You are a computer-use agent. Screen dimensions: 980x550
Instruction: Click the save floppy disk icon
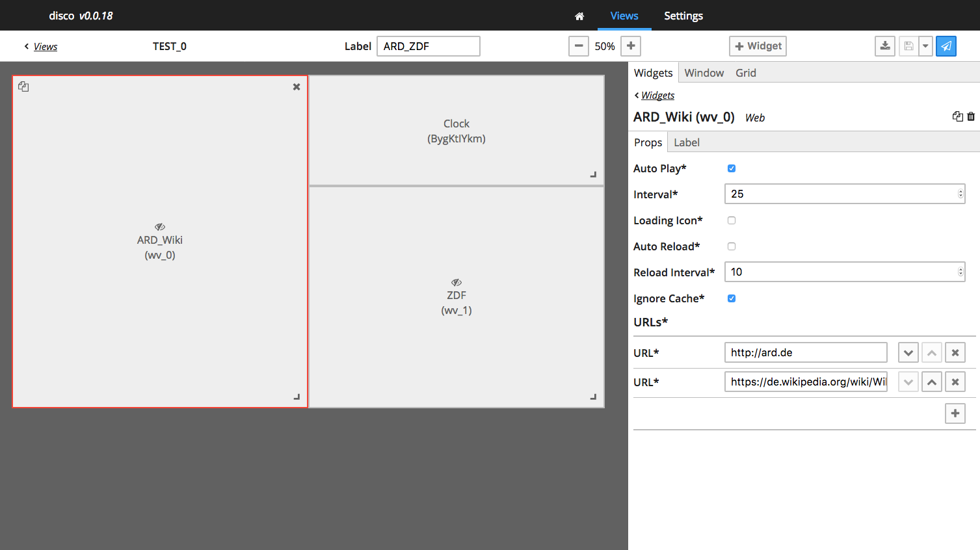(908, 46)
